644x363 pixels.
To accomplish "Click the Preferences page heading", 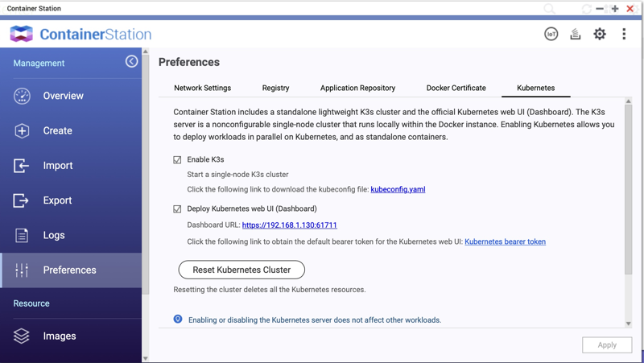I will 189,62.
